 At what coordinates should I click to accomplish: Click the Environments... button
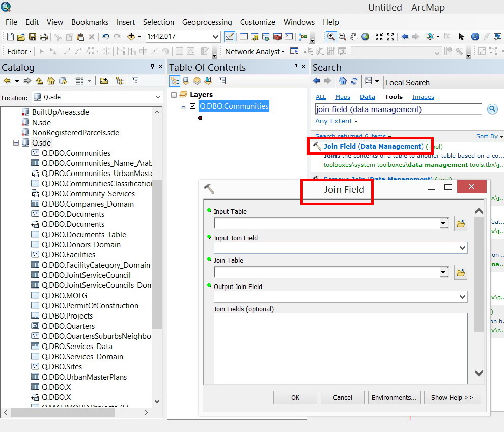(x=394, y=397)
